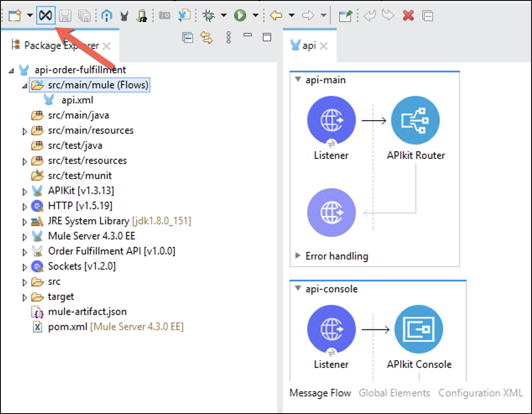Screen dimensions: 532x414
Task: Click the Debug bug icon
Action: (x=208, y=16)
